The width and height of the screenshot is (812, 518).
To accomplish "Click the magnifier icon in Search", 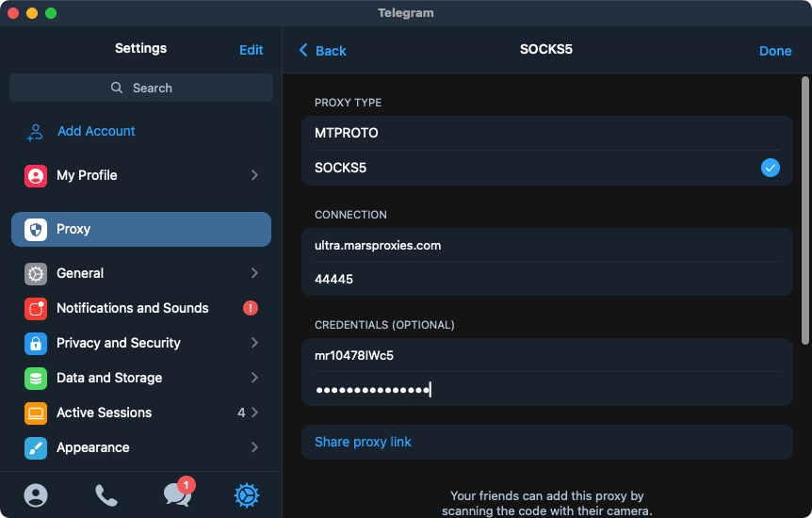I will point(117,88).
